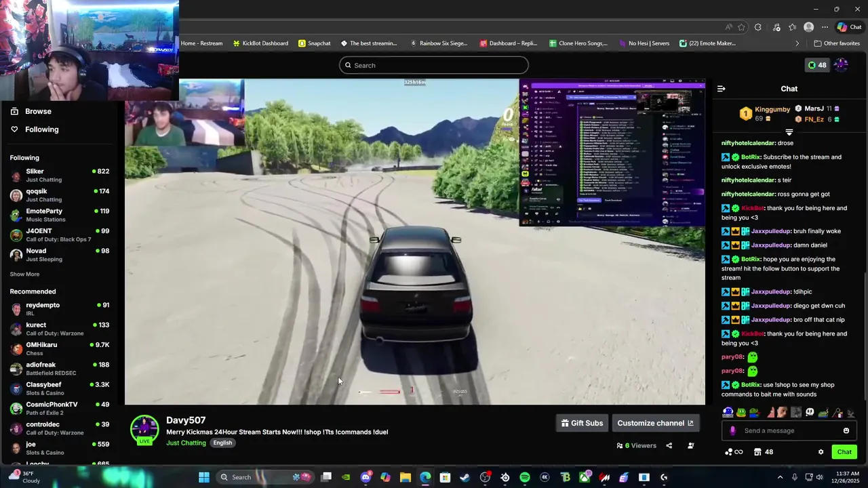Image resolution: width=868 pixels, height=488 pixels.
Task: Click the Windows taskbar search box
Action: [266, 477]
